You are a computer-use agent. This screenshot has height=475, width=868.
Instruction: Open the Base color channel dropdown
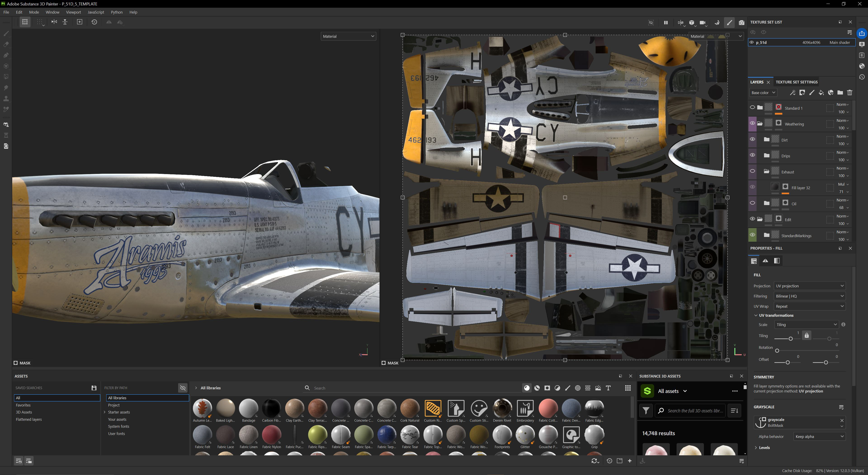(763, 93)
